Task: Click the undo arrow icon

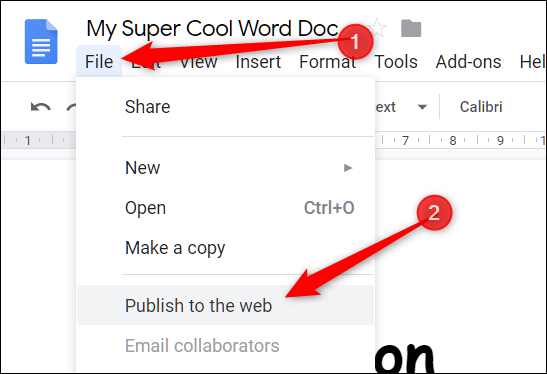Action: [x=40, y=107]
